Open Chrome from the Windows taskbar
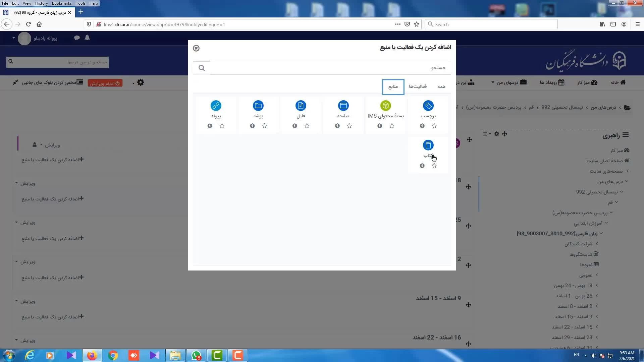Image resolution: width=644 pixels, height=362 pixels. click(x=113, y=355)
